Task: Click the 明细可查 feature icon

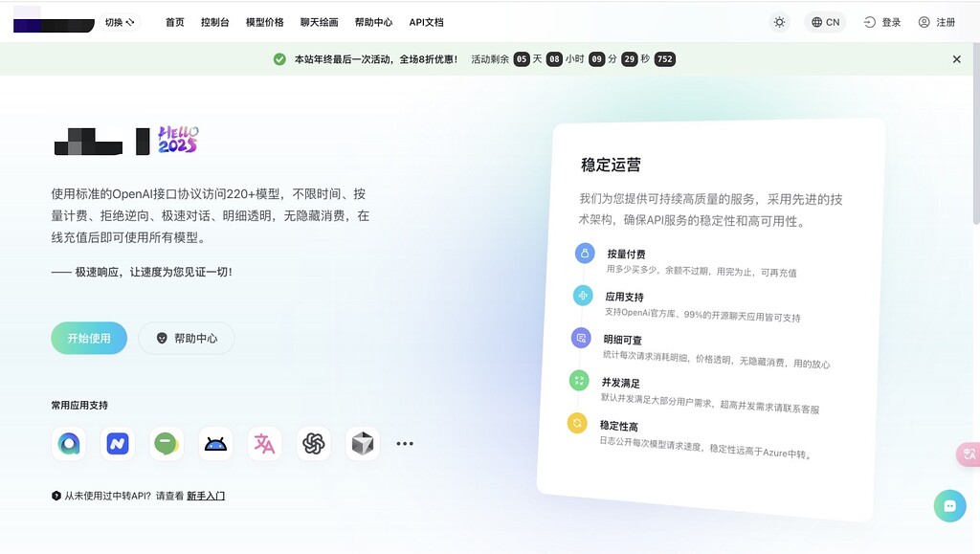Action: click(581, 338)
